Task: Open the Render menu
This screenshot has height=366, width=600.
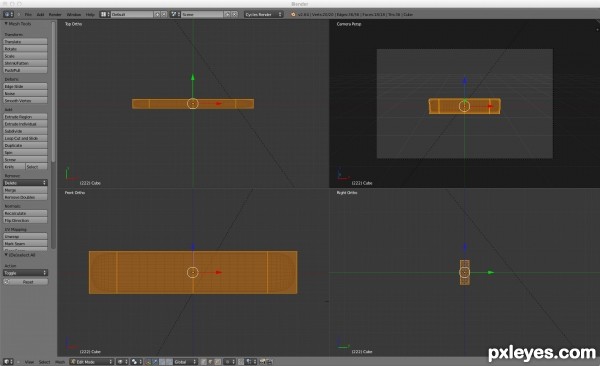Action: [x=55, y=15]
